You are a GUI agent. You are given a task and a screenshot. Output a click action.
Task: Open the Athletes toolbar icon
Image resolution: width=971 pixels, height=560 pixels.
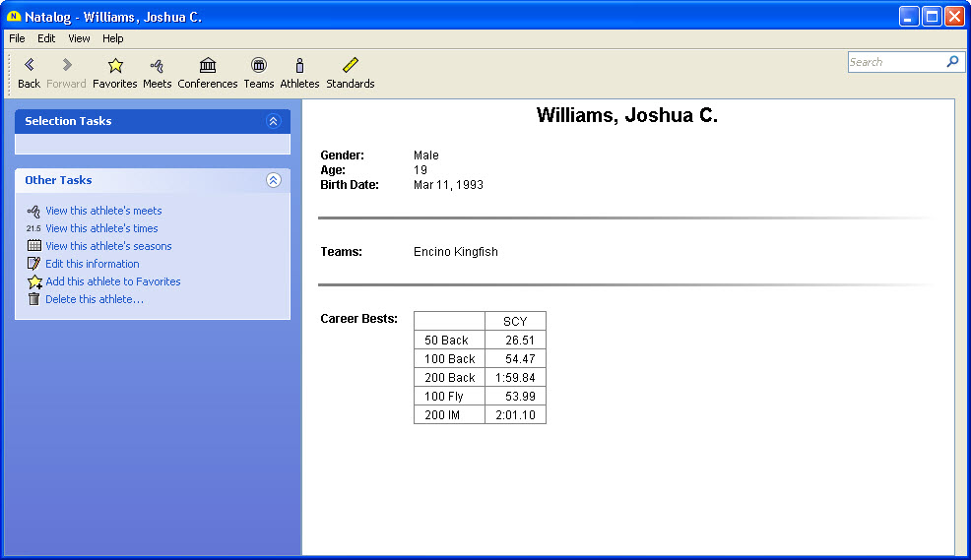coord(299,66)
